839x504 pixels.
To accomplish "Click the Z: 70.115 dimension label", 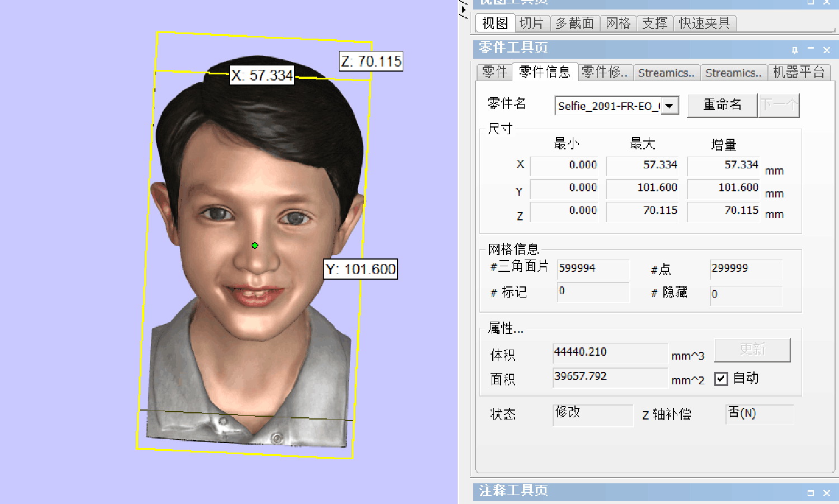I will (371, 61).
